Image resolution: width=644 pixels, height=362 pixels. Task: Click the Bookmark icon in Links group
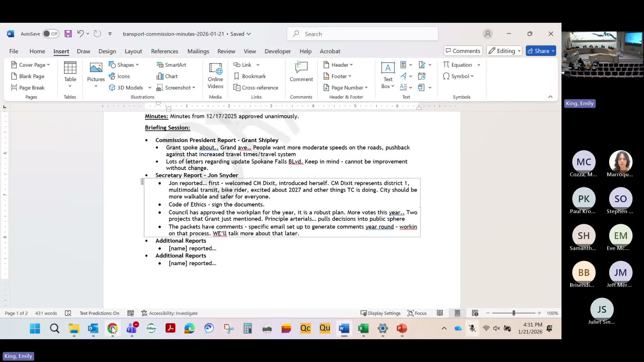(250, 76)
